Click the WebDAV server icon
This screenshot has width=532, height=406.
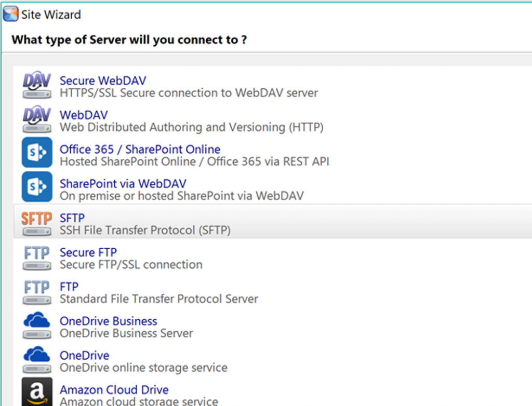(37, 119)
